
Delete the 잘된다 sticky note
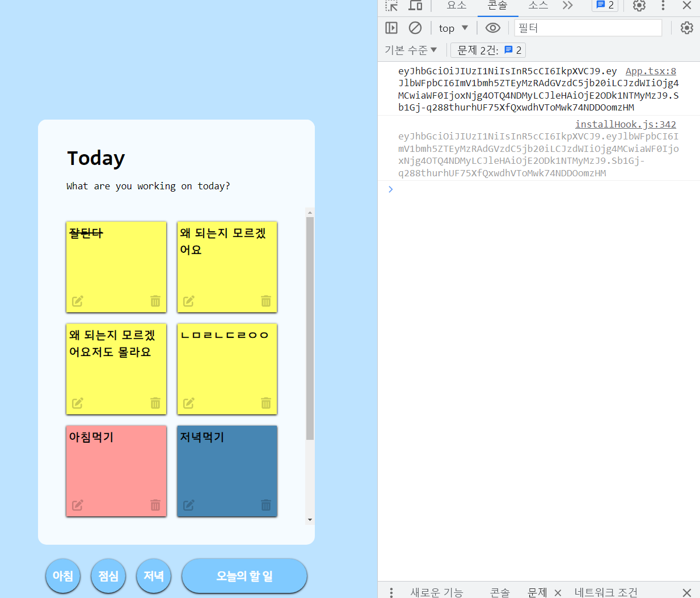point(155,301)
